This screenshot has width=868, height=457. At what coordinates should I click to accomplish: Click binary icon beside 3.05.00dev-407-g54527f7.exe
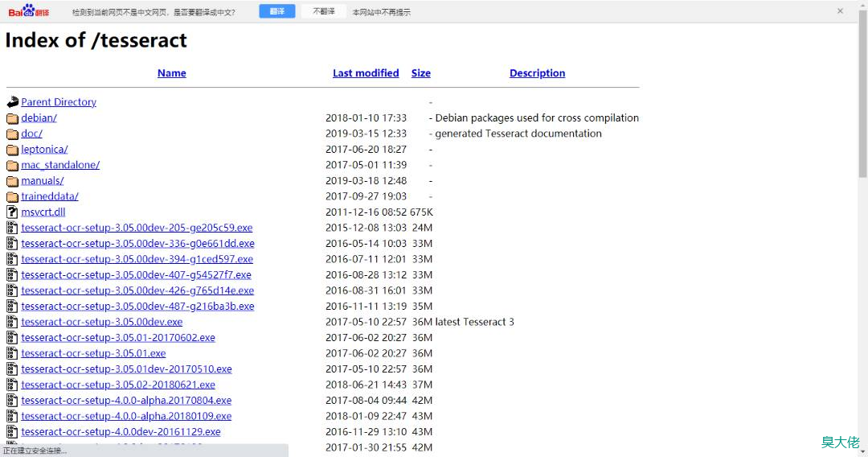12,274
